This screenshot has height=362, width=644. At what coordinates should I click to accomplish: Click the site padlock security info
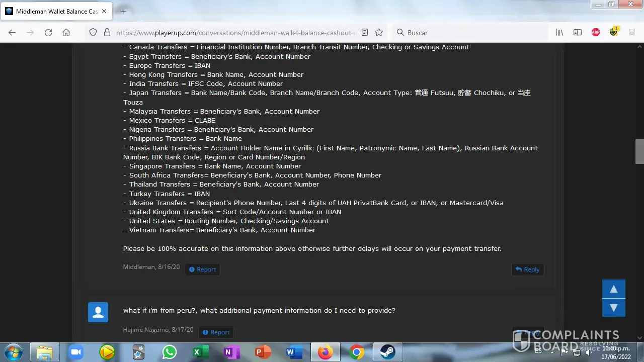[107, 32]
